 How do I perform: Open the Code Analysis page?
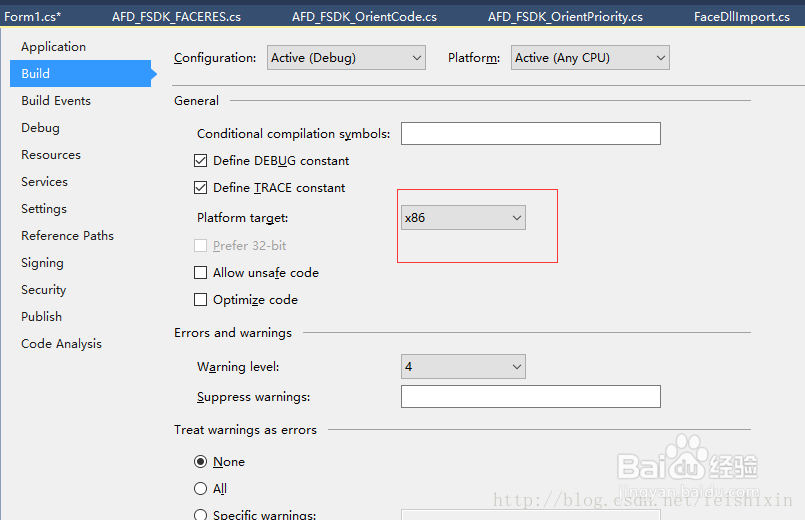point(61,344)
